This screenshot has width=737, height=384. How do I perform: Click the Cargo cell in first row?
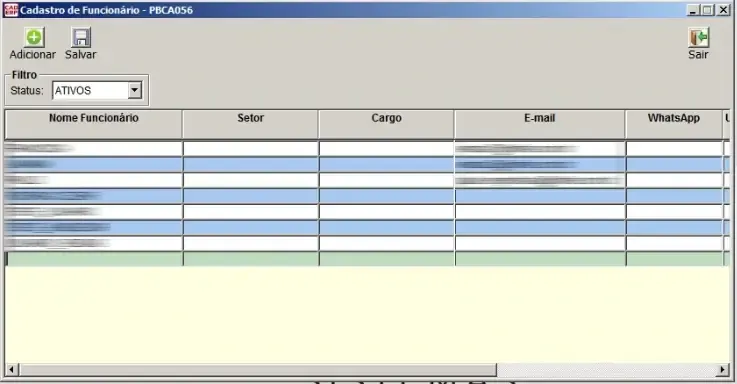[x=386, y=149]
